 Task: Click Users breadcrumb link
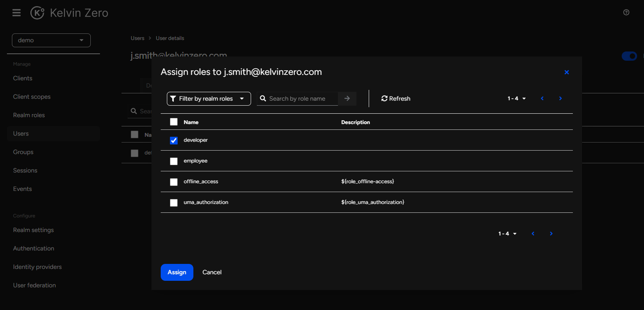click(137, 38)
